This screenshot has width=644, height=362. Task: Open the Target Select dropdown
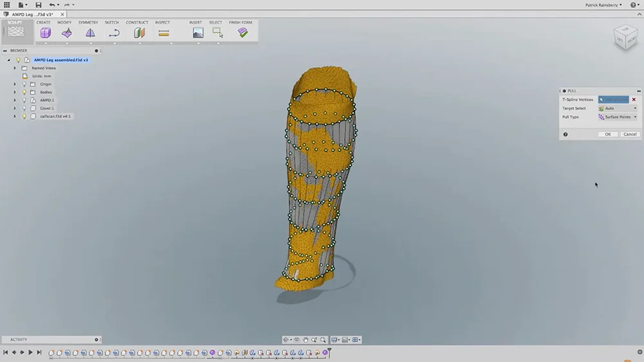point(617,108)
